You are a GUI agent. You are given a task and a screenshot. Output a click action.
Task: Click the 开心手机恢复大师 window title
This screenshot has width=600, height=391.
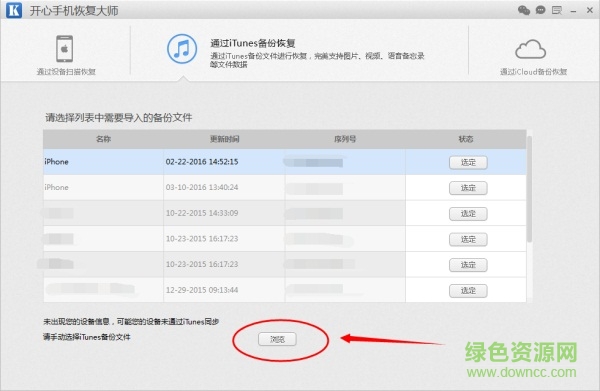[x=74, y=10]
